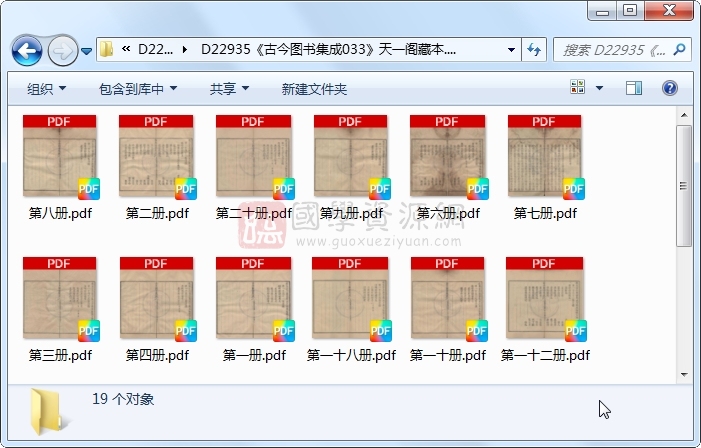Click the 19 个对象 status text
Image resolution: width=701 pixels, height=448 pixels.
click(123, 399)
